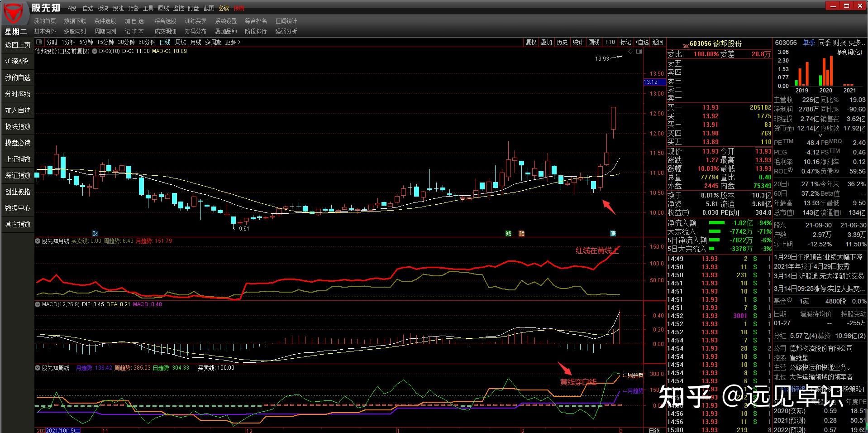Image resolution: width=868 pixels, height=433 pixels.
Task: Open 系统设置 system settings
Action: pos(226,21)
